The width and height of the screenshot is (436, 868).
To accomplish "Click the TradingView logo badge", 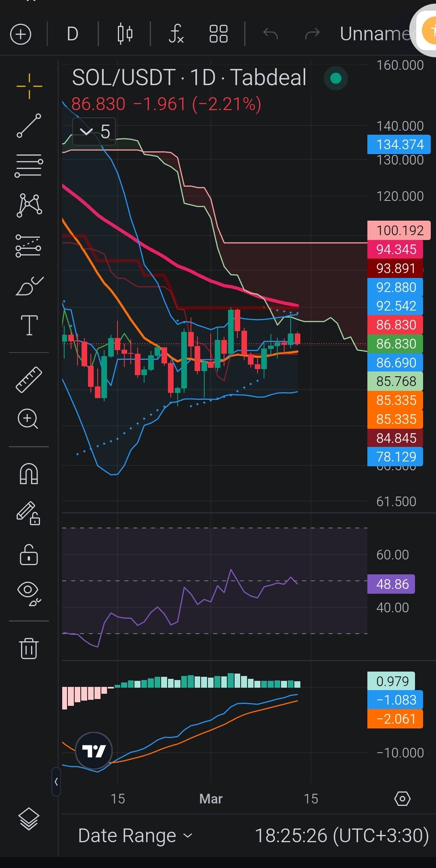I will (x=94, y=751).
